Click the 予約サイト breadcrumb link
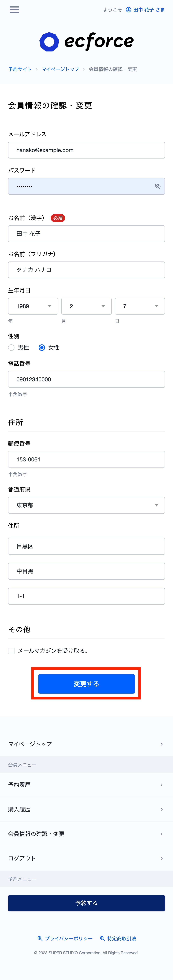Screen dimensions: 173x980 [x=20, y=69]
